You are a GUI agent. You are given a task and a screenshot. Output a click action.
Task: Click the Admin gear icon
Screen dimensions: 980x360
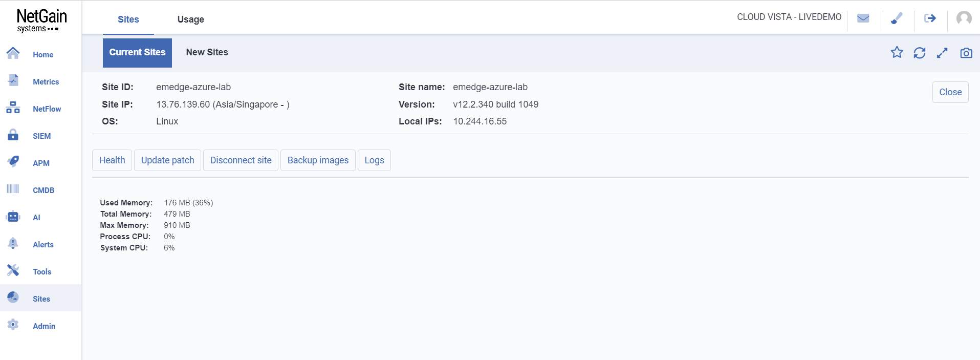(x=13, y=324)
